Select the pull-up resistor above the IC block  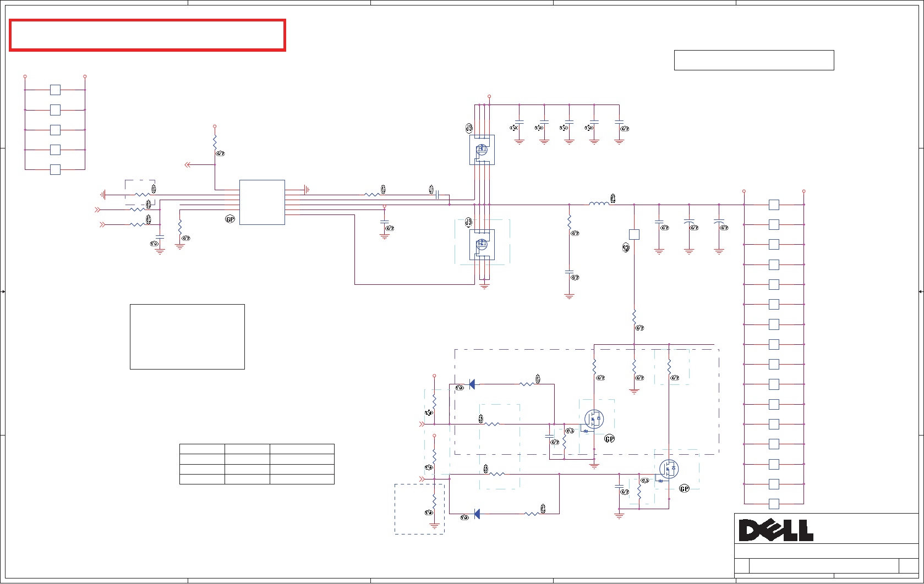[x=215, y=142]
